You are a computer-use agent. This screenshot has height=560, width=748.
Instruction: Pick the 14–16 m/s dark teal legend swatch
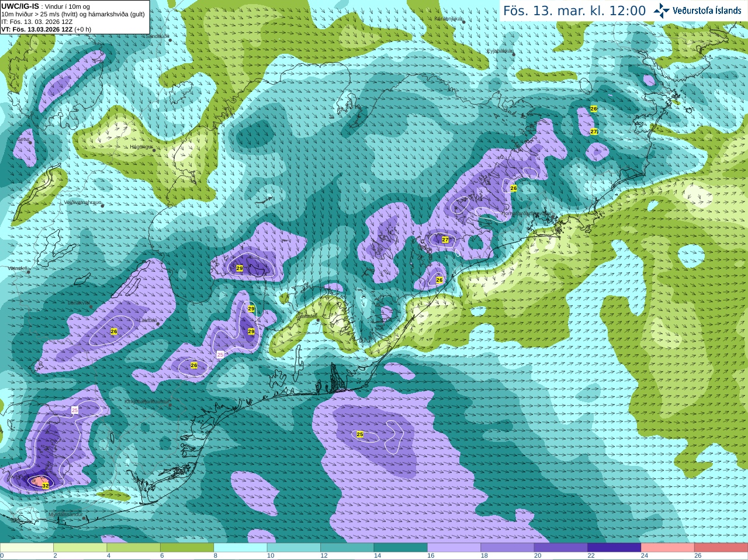click(401, 548)
